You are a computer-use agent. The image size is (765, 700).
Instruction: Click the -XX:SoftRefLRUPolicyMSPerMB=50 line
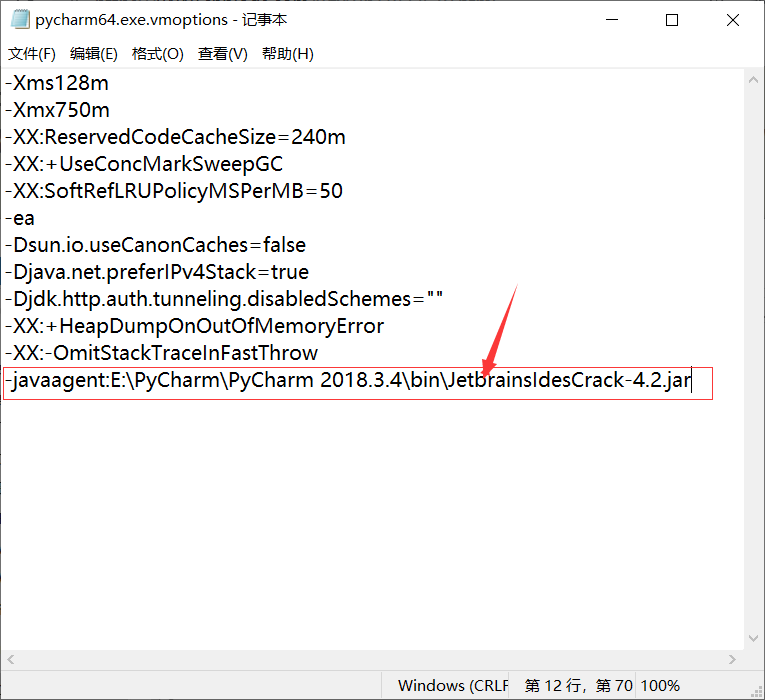174,191
